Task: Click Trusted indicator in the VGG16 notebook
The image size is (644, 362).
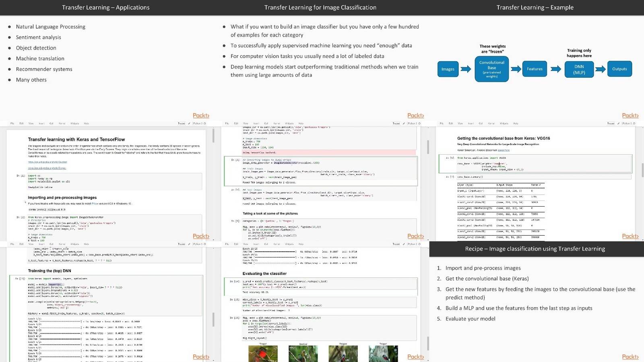Action: point(611,124)
